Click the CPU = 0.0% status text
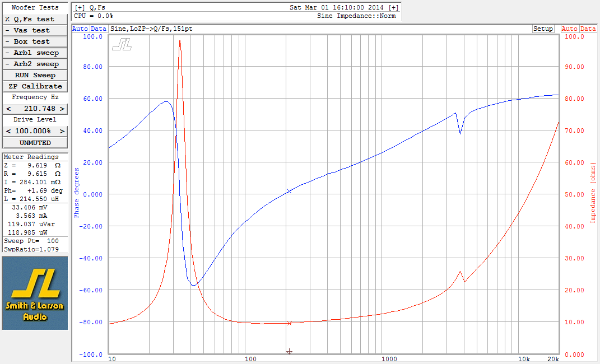Image resolution: width=600 pixels, height=364 pixels. pyautogui.click(x=94, y=16)
